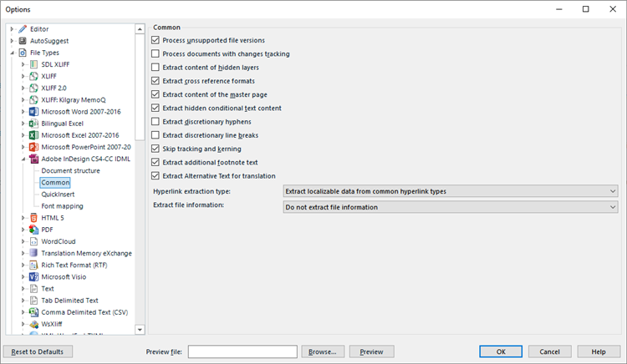The height and width of the screenshot is (364, 627).
Task: Toggle Extract cross reference formats checkbox
Action: [x=155, y=81]
